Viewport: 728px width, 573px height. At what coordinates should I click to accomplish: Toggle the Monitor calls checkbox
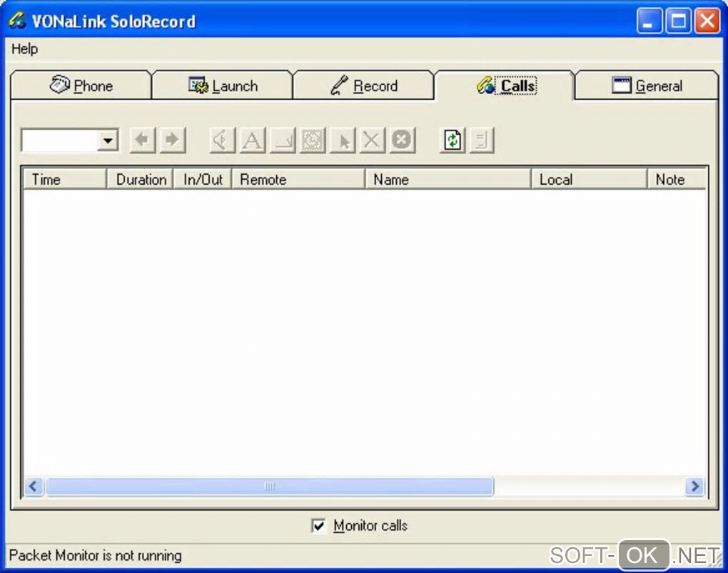tap(318, 526)
